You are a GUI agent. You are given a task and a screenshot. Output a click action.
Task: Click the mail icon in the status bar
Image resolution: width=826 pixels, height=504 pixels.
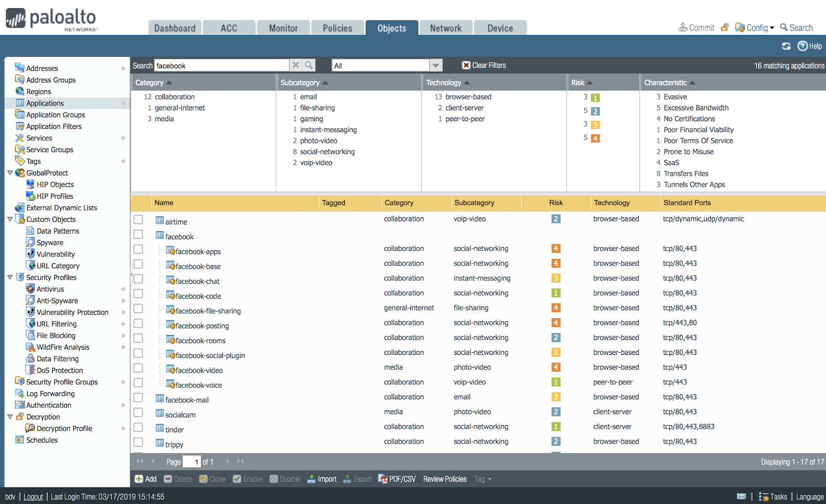(741, 497)
